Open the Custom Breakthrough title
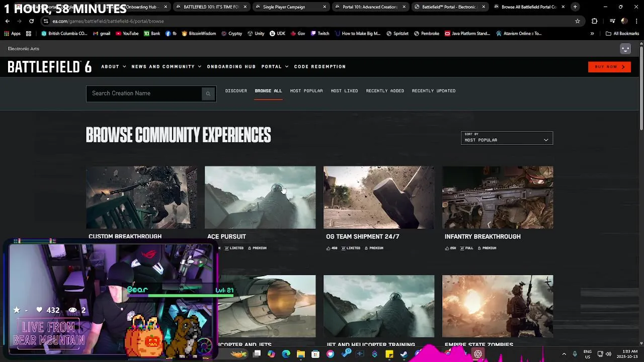 coord(125,236)
